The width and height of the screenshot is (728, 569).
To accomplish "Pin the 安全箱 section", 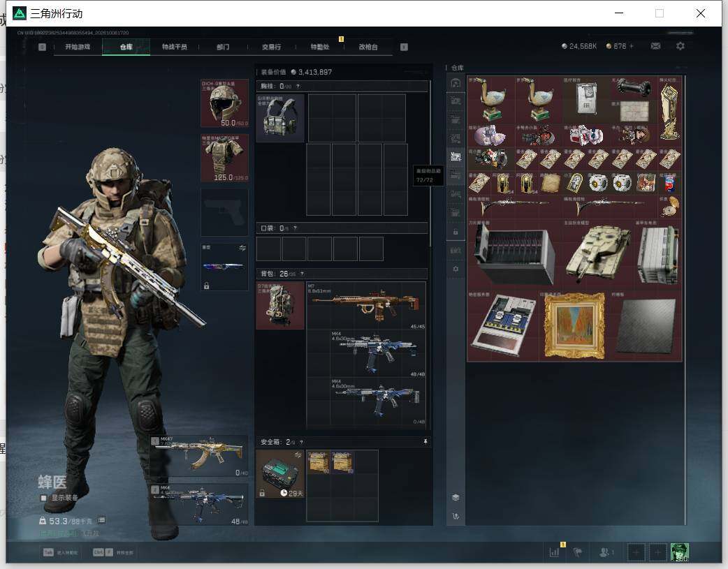I will (x=425, y=442).
